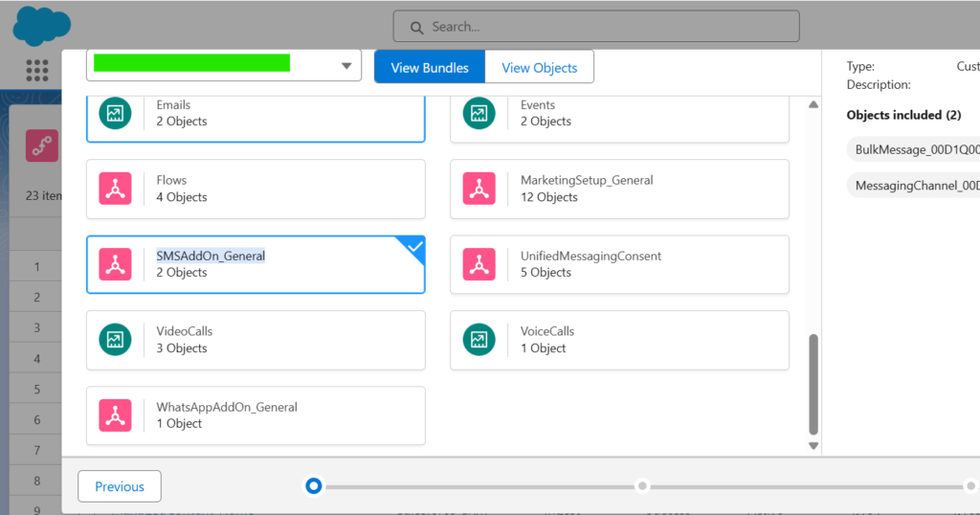Viewport: 980px width, 515px height.
Task: Click the UnifiedMessagingConsent bundle icon
Action: coord(479,264)
